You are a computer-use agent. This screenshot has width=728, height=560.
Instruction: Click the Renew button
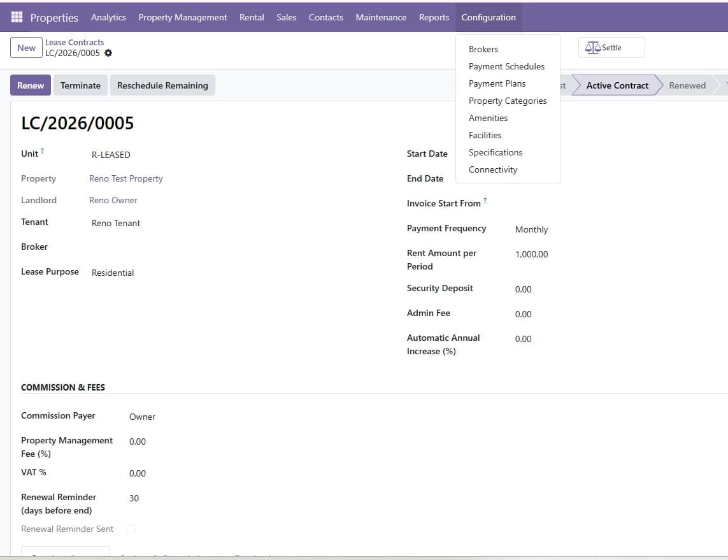[x=31, y=85]
